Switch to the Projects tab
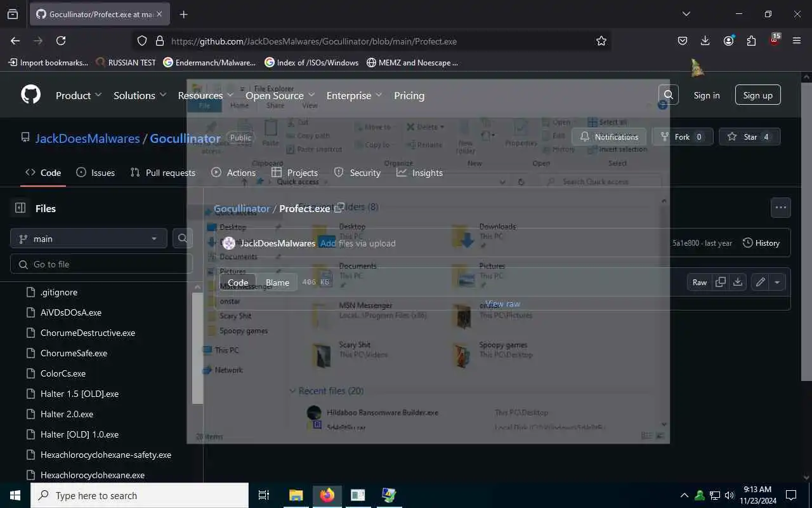 294,173
